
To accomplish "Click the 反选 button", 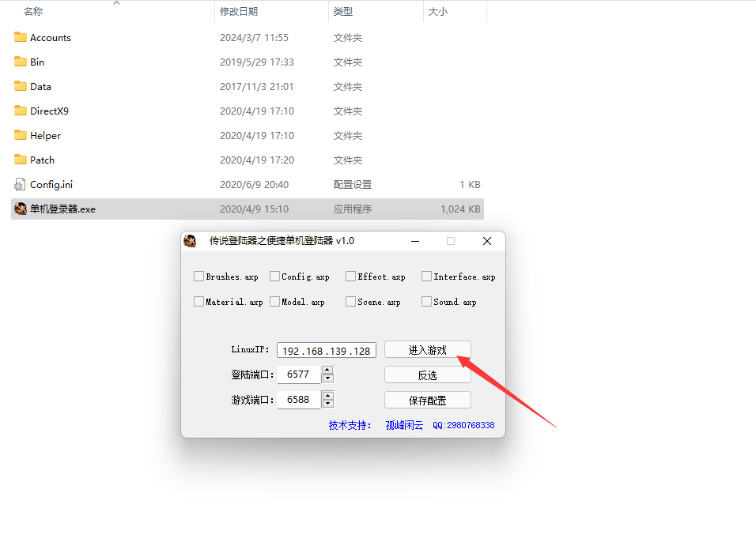I will [427, 375].
